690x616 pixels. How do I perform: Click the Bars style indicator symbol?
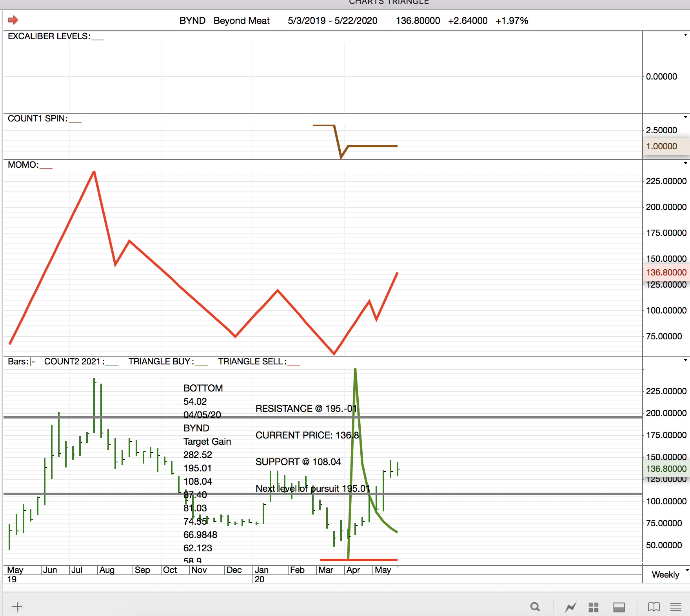(x=32, y=362)
